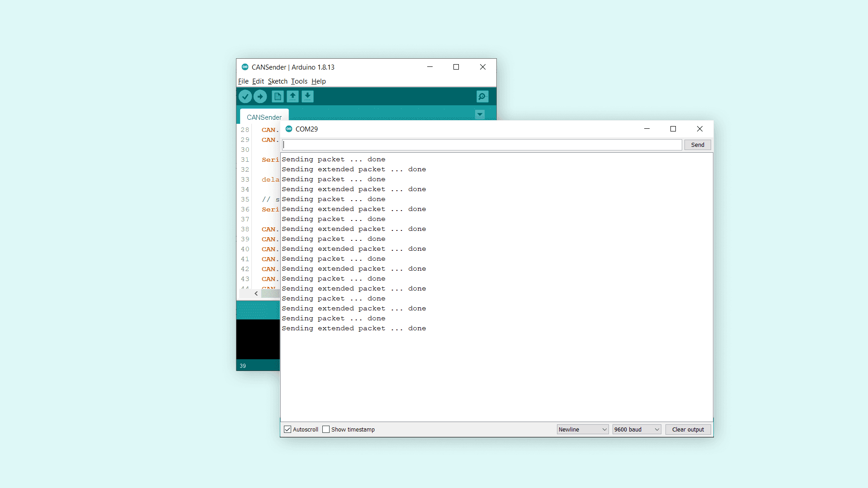
Task: Click the editor horizontal scrollbar left arrow
Action: 256,293
